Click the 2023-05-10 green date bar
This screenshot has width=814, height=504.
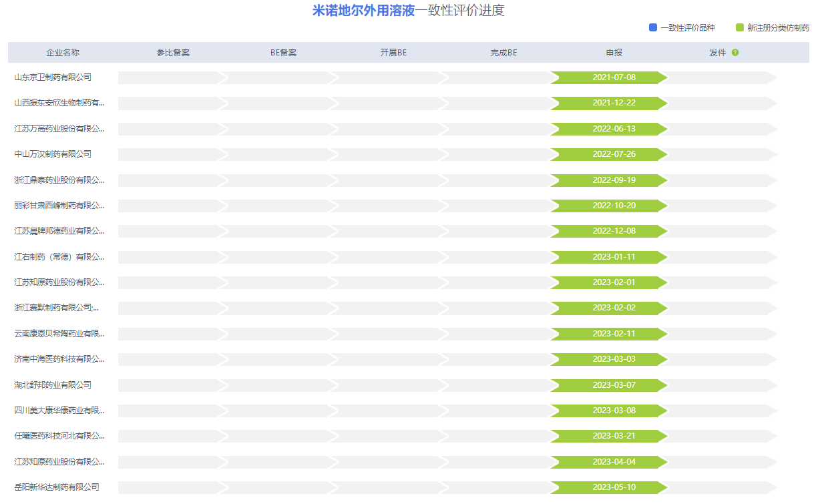(609, 487)
